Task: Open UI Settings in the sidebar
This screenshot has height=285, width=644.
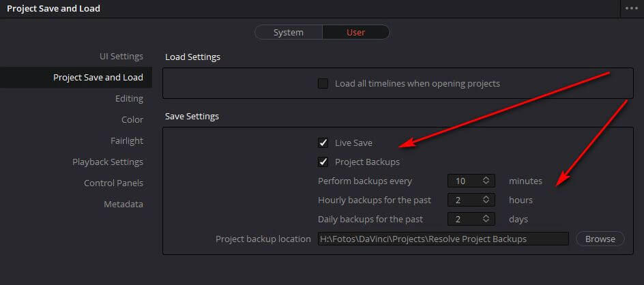Action: coord(121,57)
